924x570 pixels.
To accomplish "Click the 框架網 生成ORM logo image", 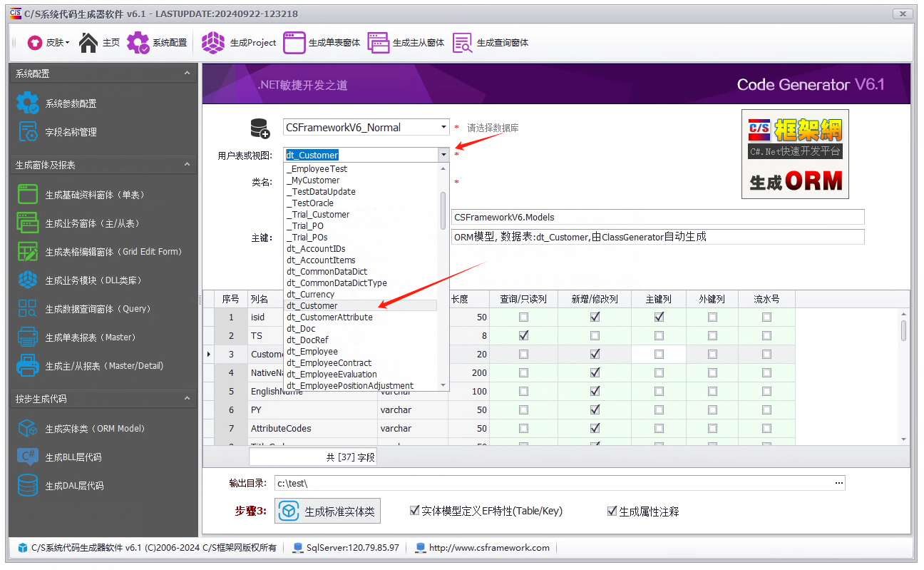I will (795, 154).
